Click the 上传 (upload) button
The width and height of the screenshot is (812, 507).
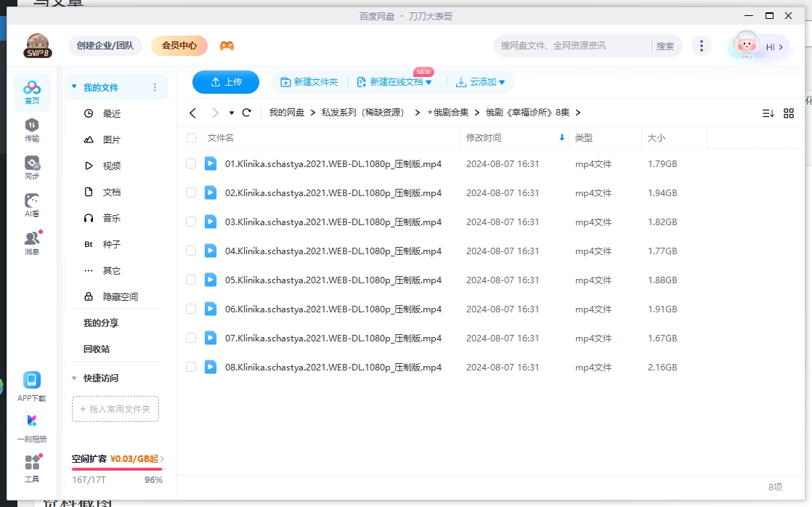click(226, 82)
